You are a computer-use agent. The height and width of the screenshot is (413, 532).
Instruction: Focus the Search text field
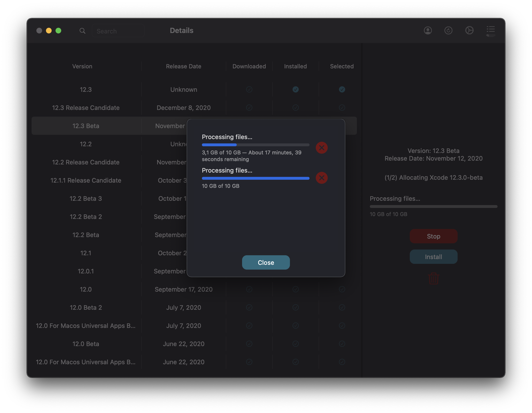pos(118,31)
